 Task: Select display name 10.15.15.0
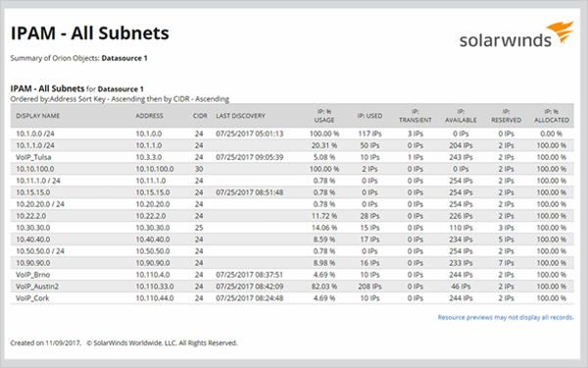coord(33,192)
